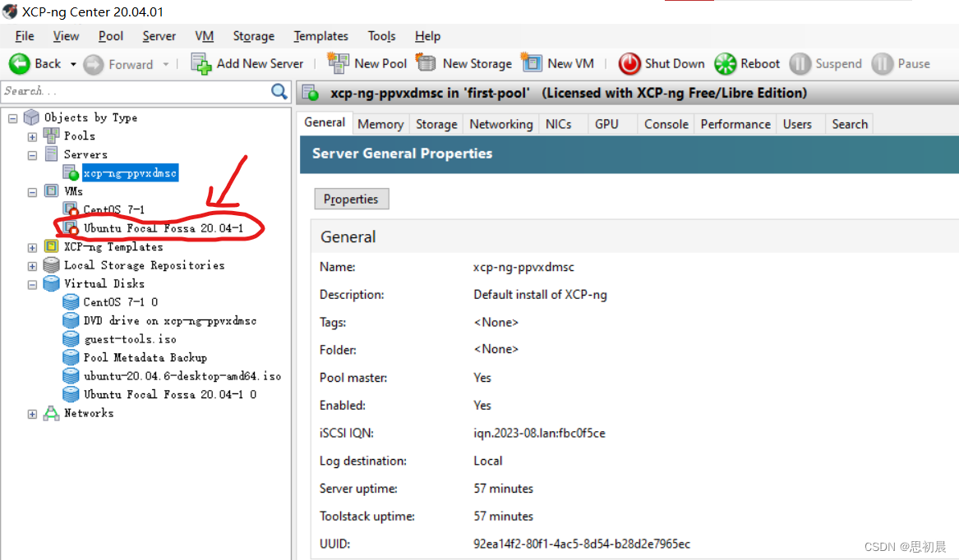Click the VMs group icon
959x560 pixels.
click(52, 190)
